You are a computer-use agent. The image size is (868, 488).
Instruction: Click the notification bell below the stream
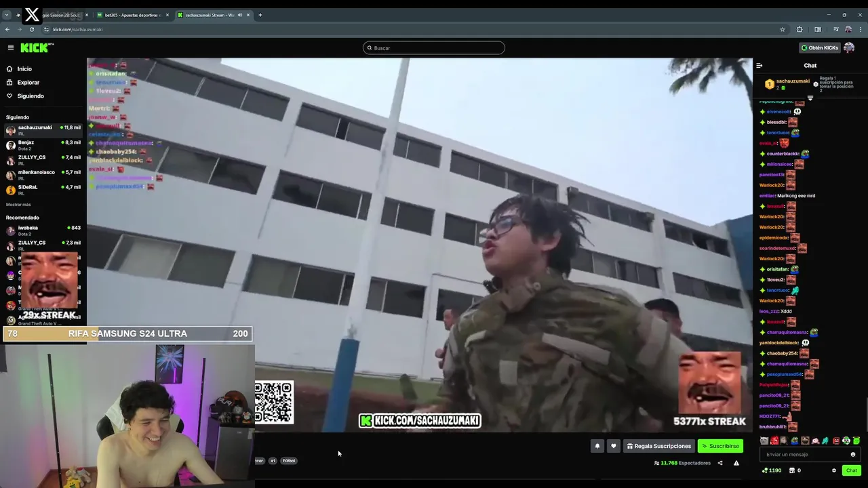(597, 446)
